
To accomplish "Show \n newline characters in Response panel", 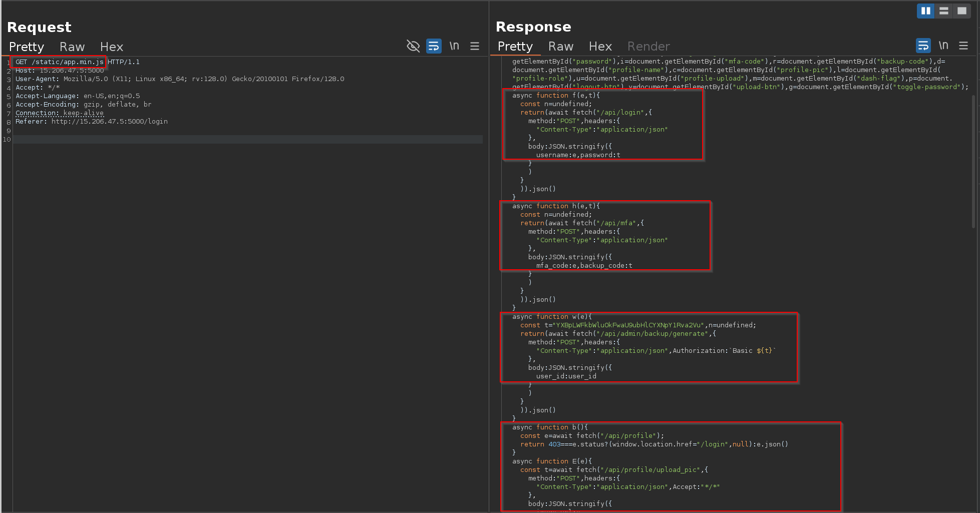I will pyautogui.click(x=943, y=46).
